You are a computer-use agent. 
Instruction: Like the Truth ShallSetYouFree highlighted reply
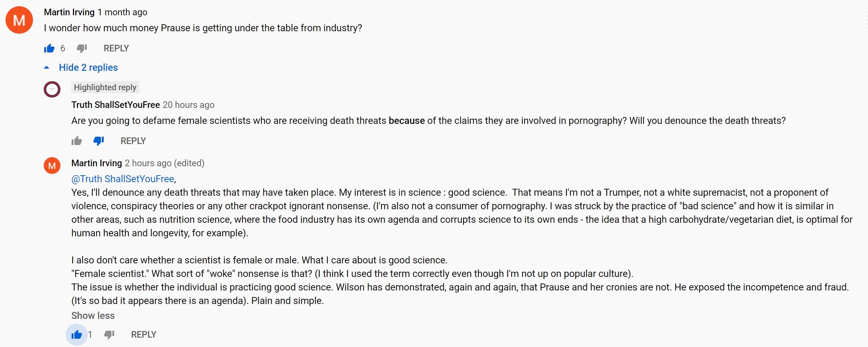(x=77, y=141)
